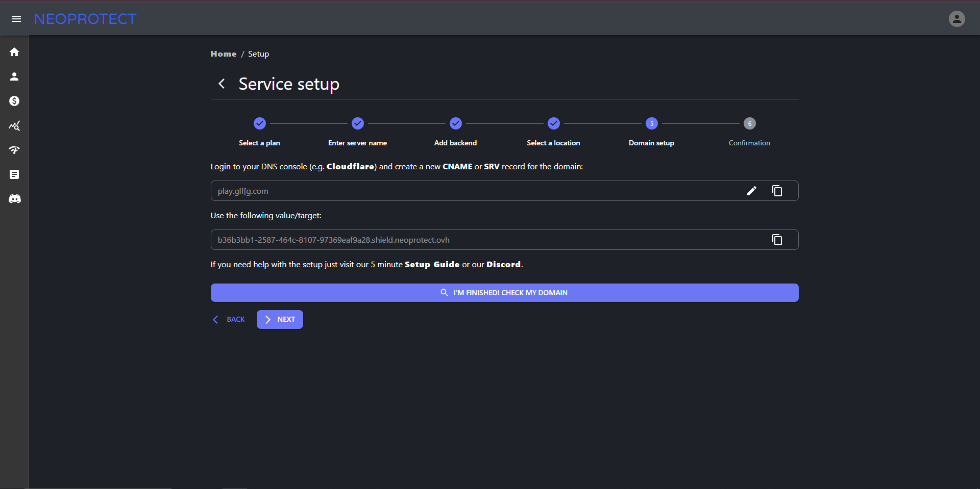Copy the domain name to clipboard

[x=777, y=191]
